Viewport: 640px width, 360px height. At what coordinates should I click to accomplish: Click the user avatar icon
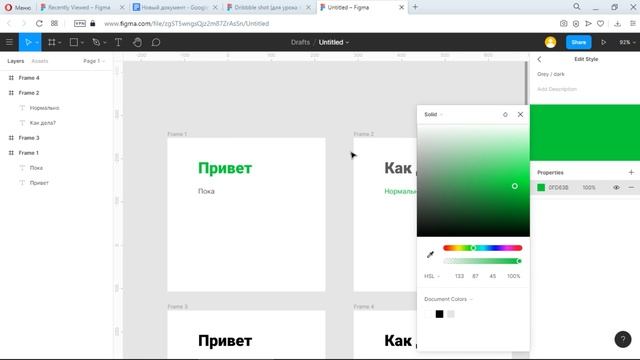[x=550, y=42]
